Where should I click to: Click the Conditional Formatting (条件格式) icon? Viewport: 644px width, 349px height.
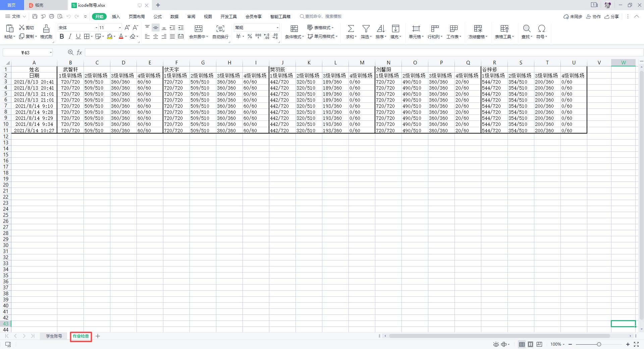pos(294,29)
